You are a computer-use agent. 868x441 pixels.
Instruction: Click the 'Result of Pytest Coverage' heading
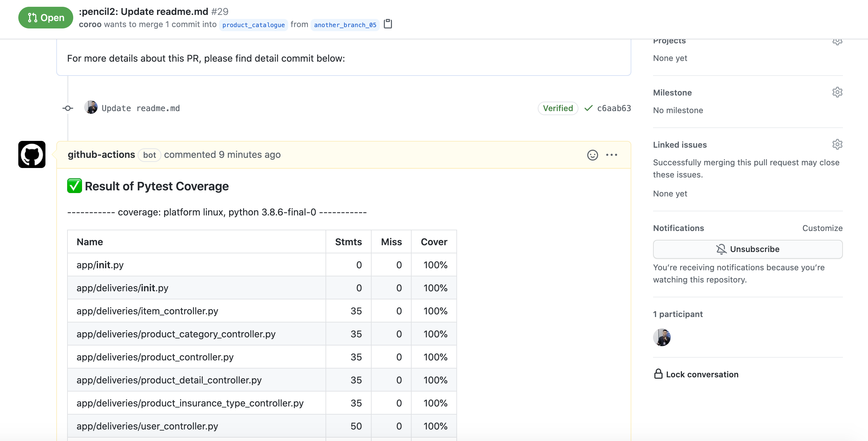pos(157,186)
